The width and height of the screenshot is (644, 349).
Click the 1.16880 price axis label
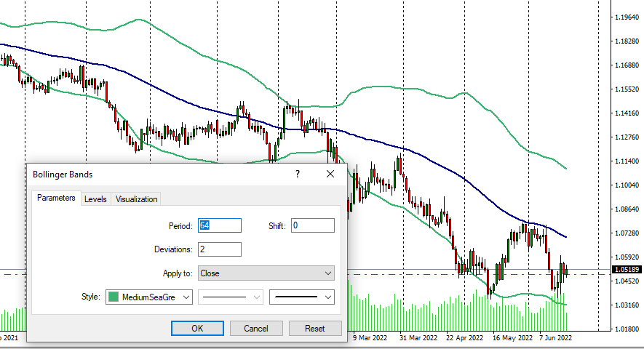click(627, 65)
